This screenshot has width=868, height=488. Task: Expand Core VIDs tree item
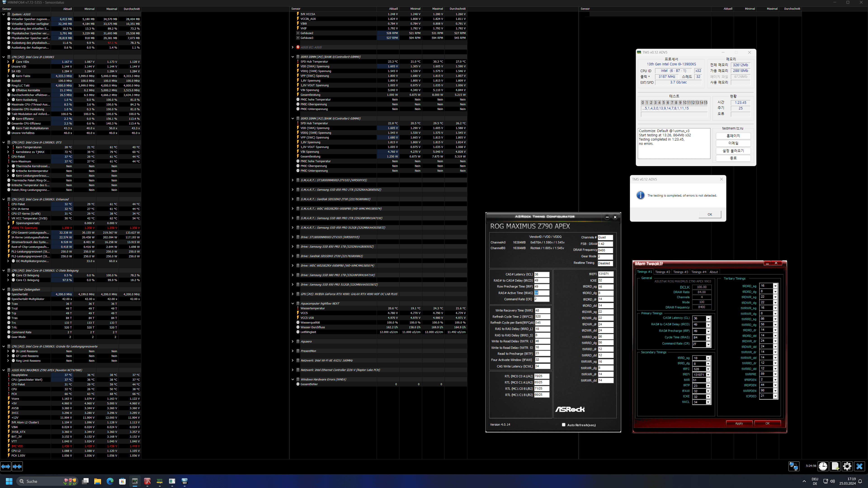(x=8, y=62)
